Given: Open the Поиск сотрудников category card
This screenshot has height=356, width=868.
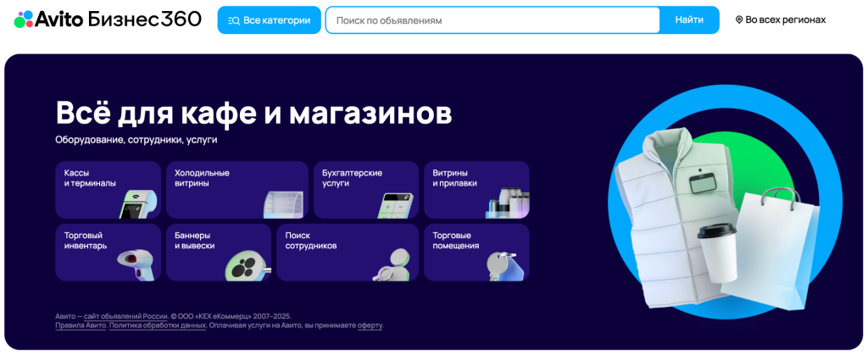Looking at the screenshot, I should (348, 253).
